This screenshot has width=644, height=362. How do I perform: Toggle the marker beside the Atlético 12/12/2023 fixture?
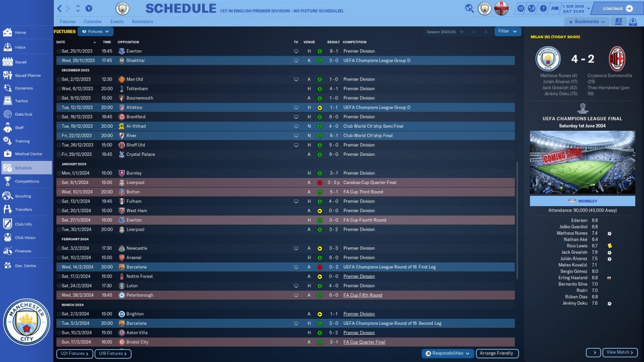click(x=58, y=108)
